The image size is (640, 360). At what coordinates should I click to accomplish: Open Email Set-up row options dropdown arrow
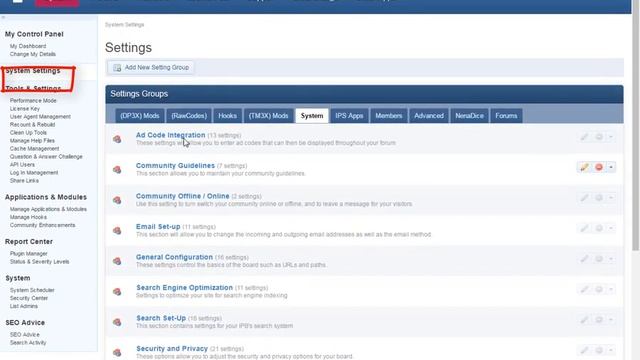(611, 228)
